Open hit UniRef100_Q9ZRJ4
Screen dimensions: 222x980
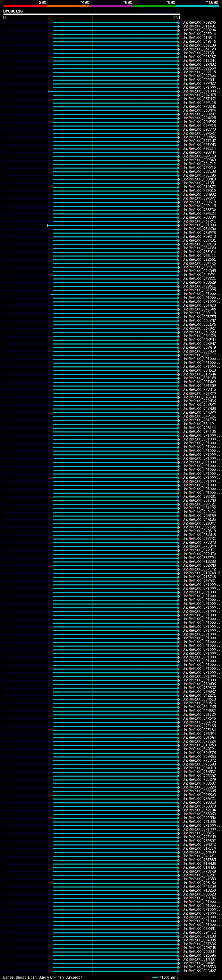(199, 34)
